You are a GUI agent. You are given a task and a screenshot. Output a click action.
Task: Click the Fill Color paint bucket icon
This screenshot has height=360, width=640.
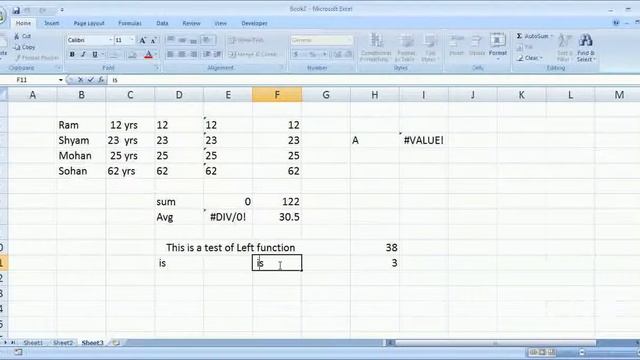(x=132, y=54)
